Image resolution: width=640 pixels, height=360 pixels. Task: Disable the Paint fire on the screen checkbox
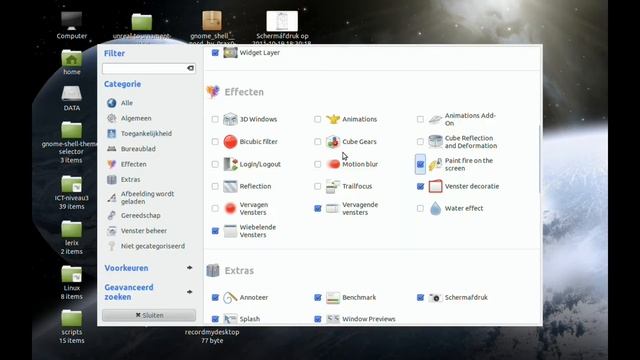pyautogui.click(x=420, y=164)
